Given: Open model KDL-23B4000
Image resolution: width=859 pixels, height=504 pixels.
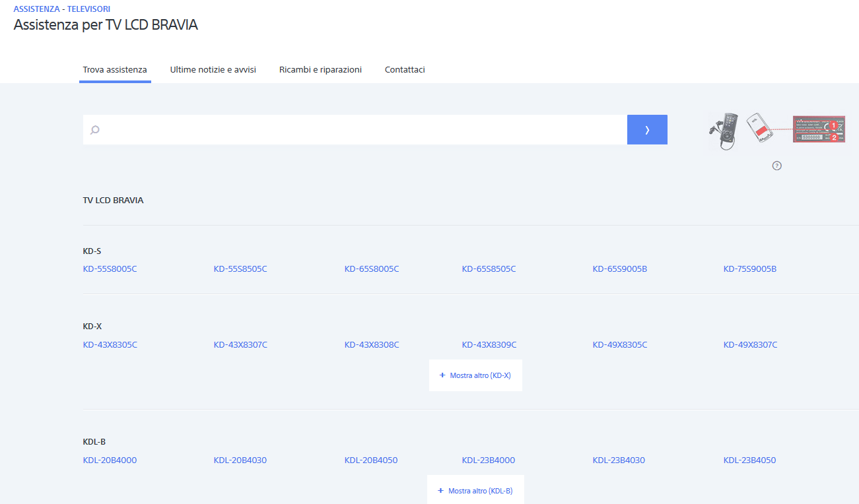Looking at the screenshot, I should [x=489, y=460].
